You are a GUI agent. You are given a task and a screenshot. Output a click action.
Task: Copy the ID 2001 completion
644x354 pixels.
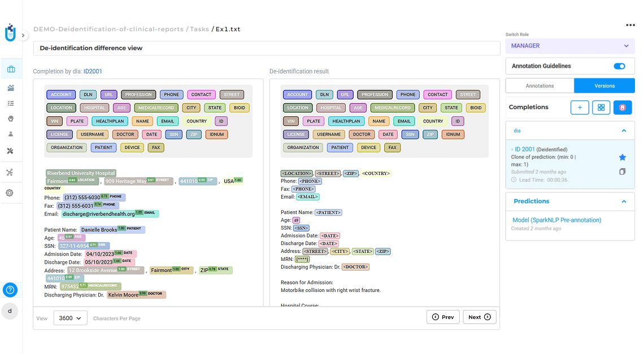(x=622, y=172)
